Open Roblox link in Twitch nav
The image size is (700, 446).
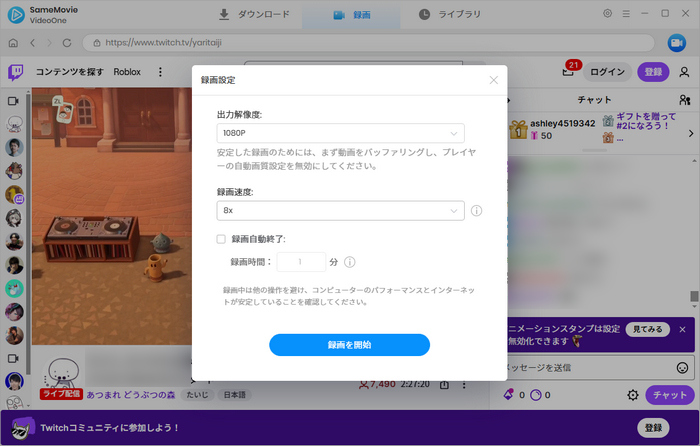127,72
